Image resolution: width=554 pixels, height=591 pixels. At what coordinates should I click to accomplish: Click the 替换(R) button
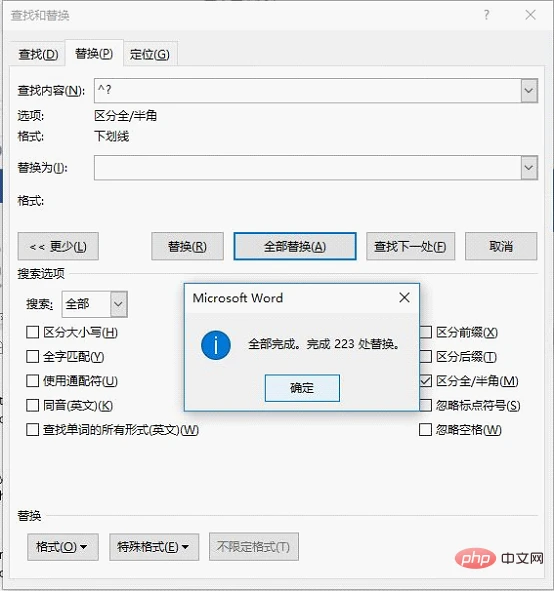point(187,247)
